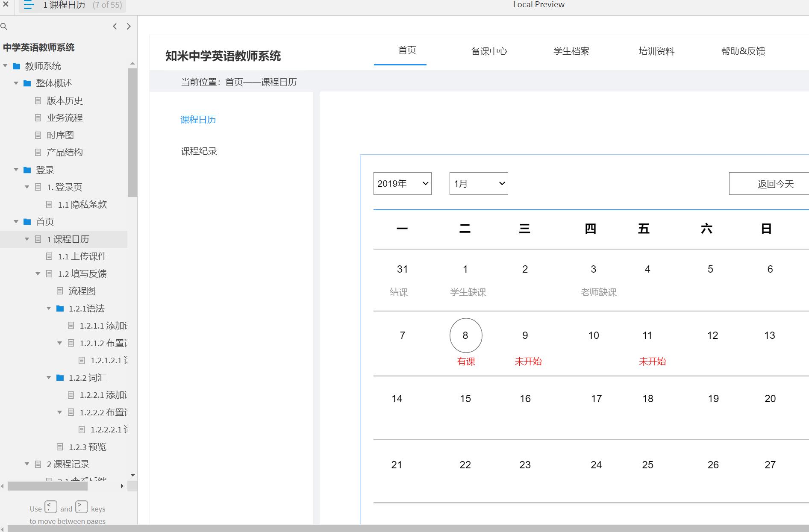Viewport: 809px width, 532px height.
Task: Click 结课 under date 31
Action: 399,292
